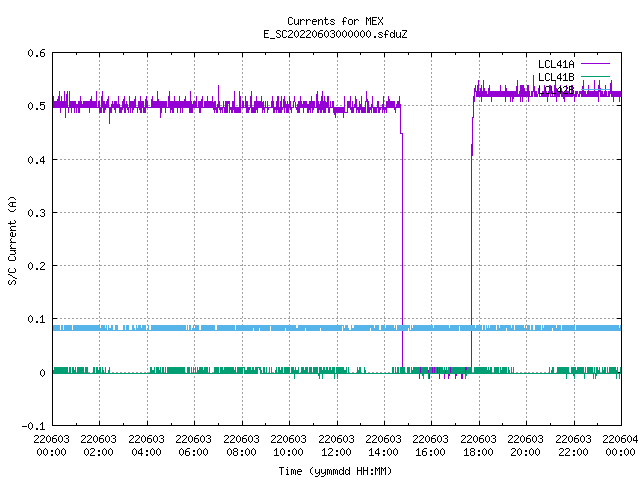The width and height of the screenshot is (640, 480).
Task: Click the 220604 00:00 x-axis tick label
Action: click(620, 445)
